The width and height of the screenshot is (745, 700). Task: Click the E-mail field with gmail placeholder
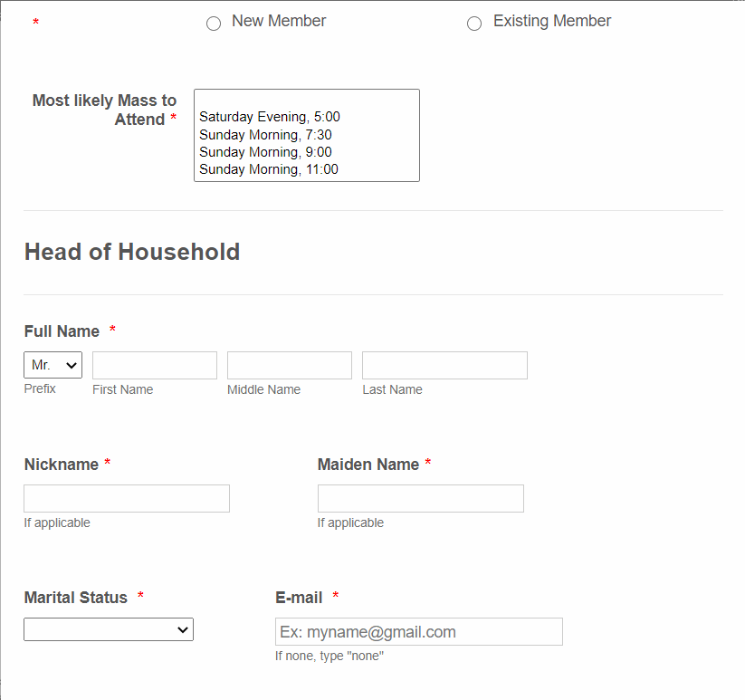[418, 631]
